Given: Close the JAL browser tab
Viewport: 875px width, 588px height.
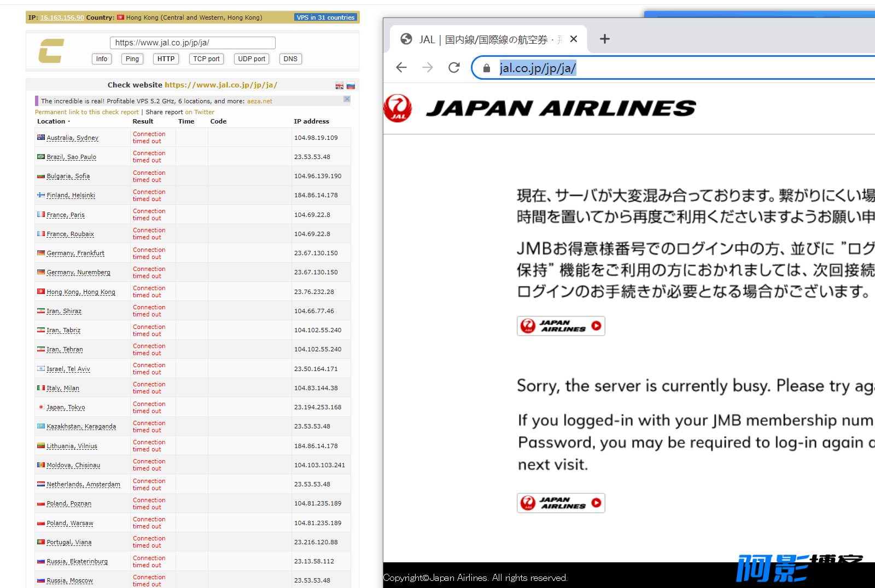Looking at the screenshot, I should [574, 39].
